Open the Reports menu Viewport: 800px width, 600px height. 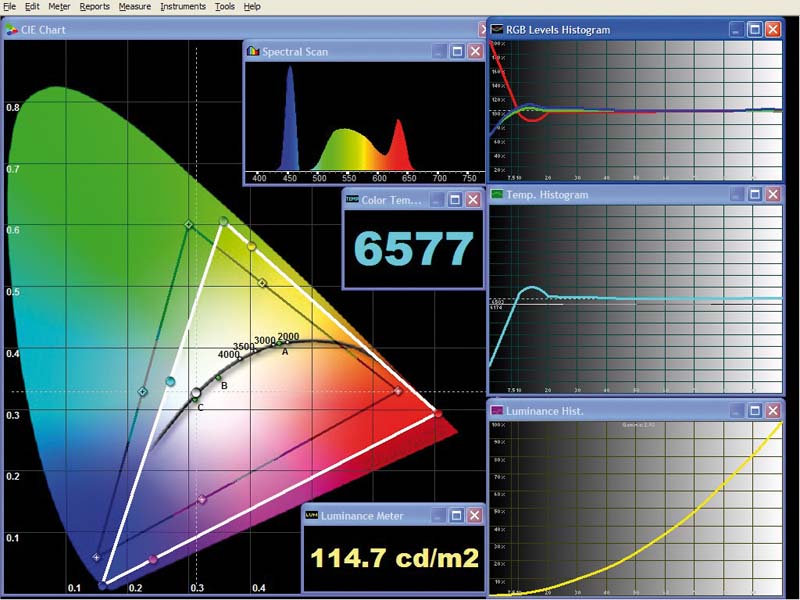pyautogui.click(x=94, y=7)
